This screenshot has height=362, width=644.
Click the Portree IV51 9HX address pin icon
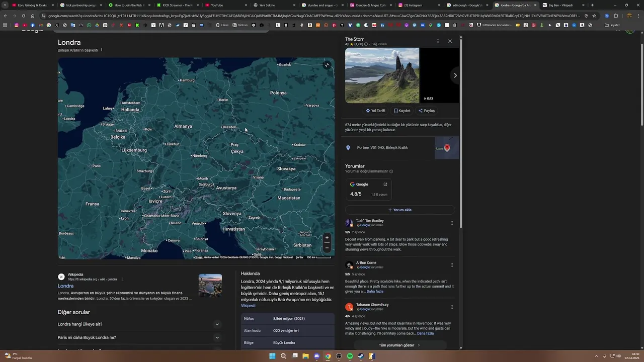(348, 148)
